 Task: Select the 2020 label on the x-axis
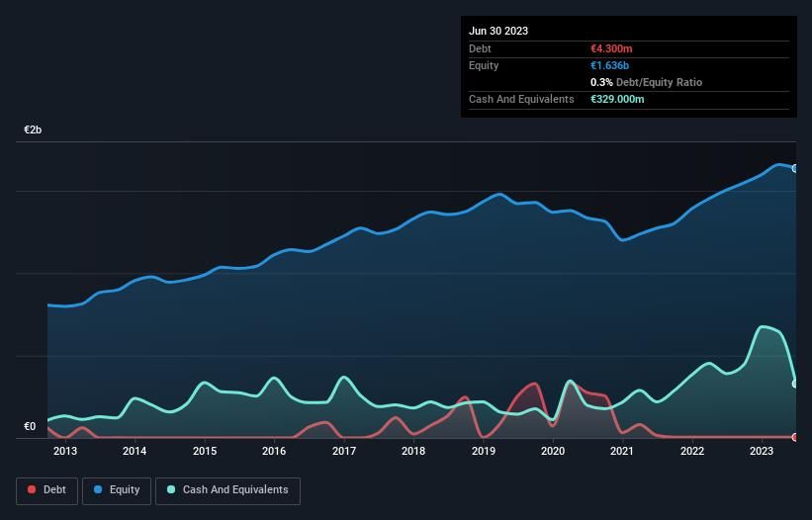click(553, 452)
